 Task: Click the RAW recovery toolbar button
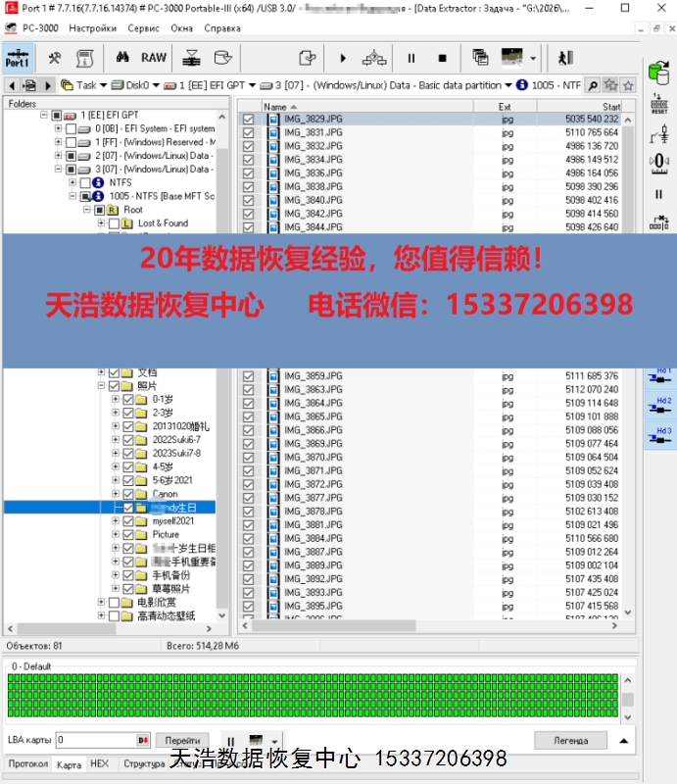point(154,58)
